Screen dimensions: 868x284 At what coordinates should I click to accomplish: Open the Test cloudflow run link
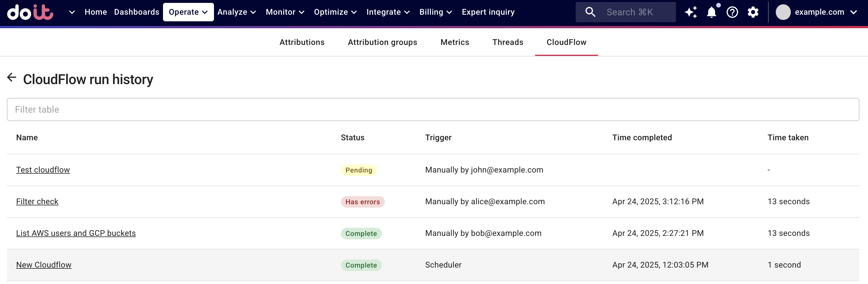pos(43,170)
